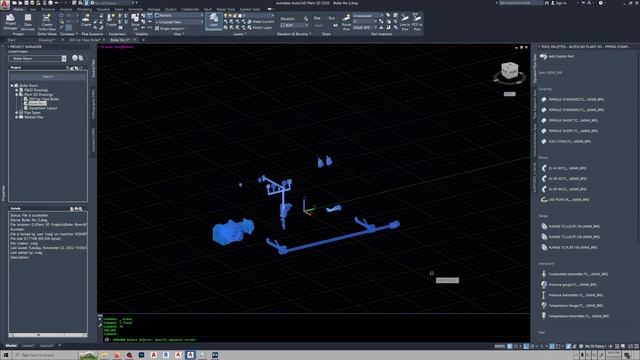Click the title bar help search field

(x=521, y=3)
